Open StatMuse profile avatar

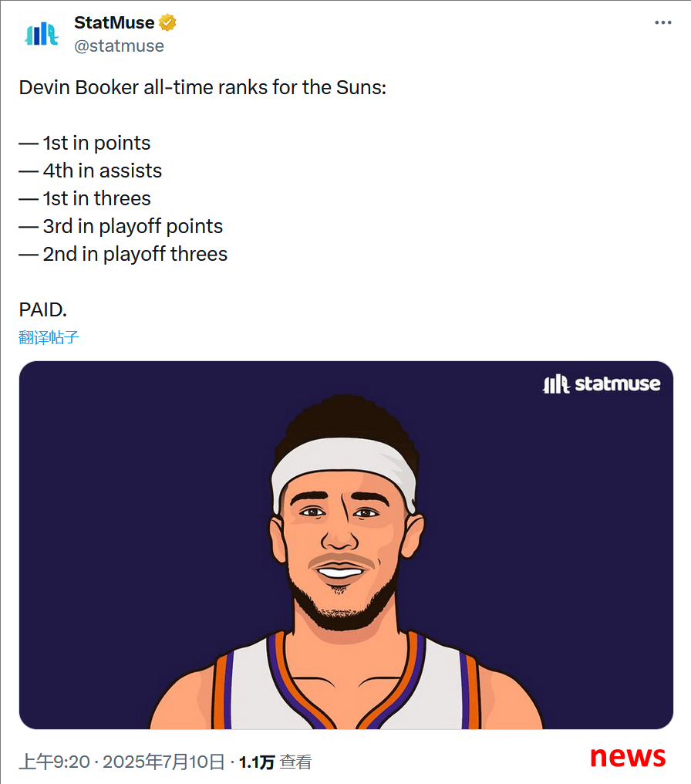tap(42, 34)
